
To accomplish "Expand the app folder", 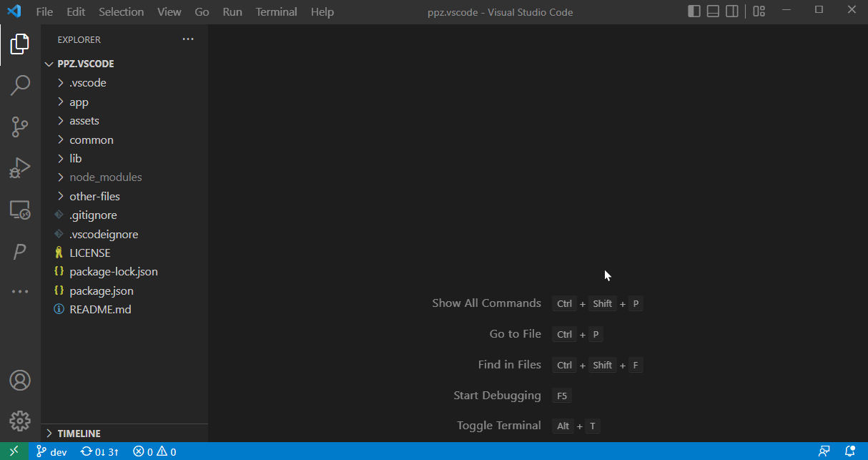I will pos(124,102).
